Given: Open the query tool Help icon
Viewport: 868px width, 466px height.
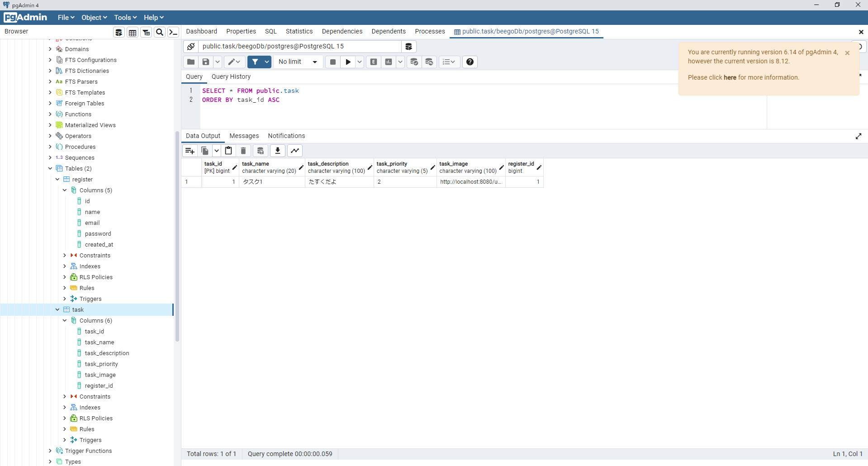Looking at the screenshot, I should [470, 62].
